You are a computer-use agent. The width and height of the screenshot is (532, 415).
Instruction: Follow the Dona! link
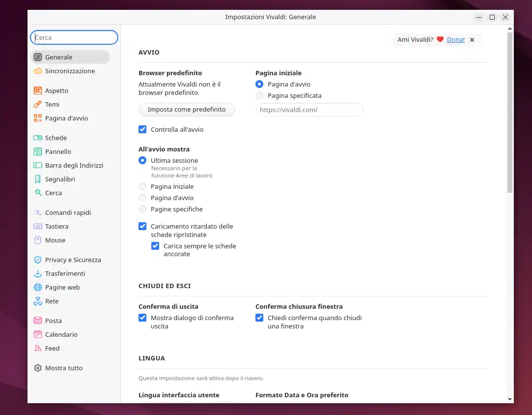(456, 40)
